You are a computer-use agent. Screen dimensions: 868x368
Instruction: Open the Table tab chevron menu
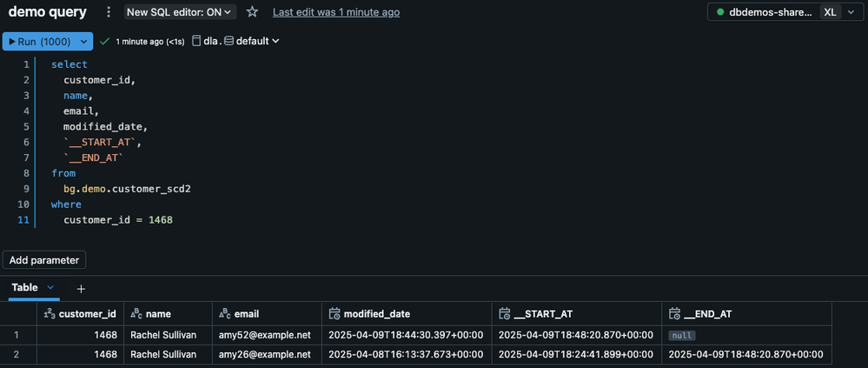click(50, 287)
